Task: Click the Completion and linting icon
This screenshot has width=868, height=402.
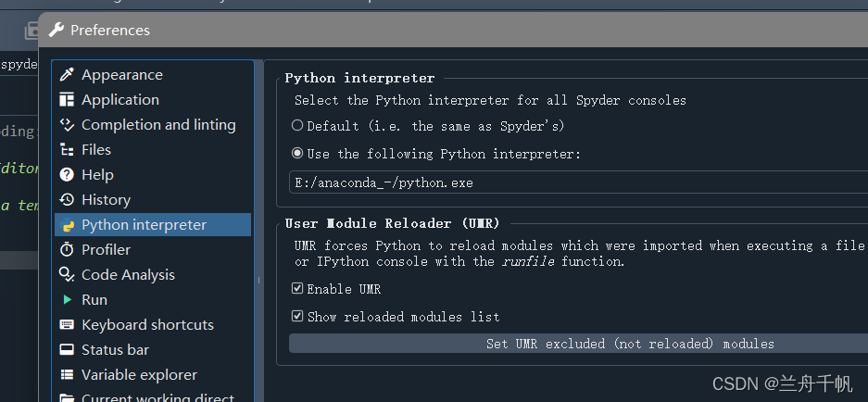Action: pyautogui.click(x=67, y=125)
